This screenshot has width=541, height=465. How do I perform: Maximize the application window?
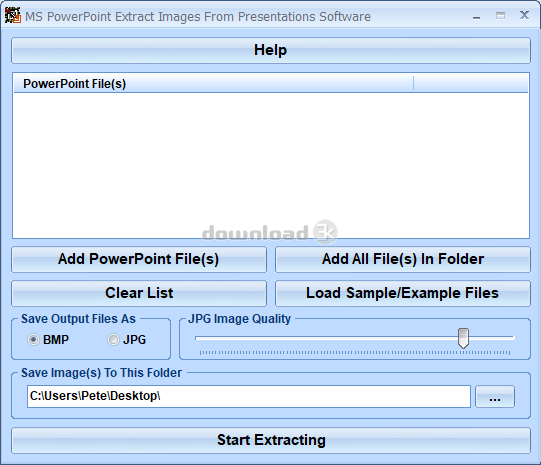[500, 16]
